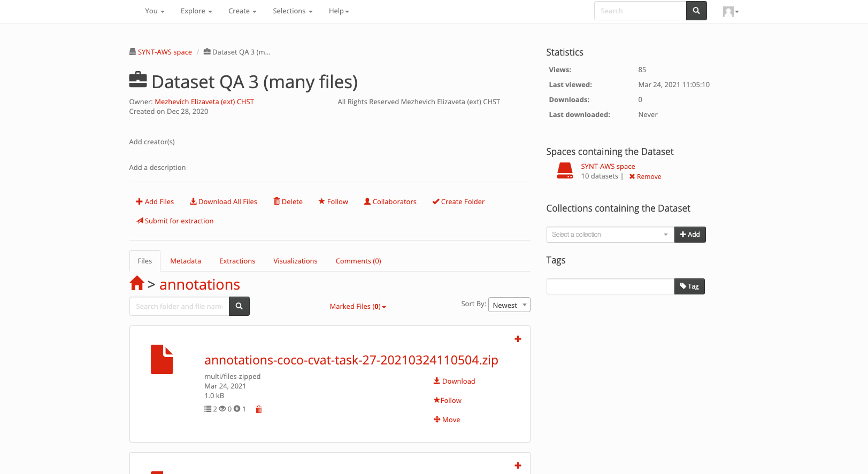
Task: Mark annotations zip file with plus icon
Action: [x=518, y=339]
